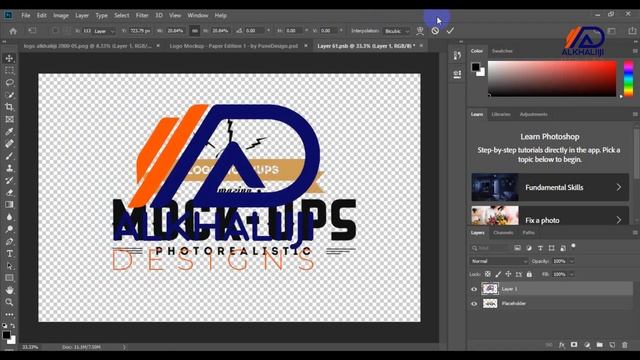
Task: Delete layer with the trash icon
Action: [624, 345]
